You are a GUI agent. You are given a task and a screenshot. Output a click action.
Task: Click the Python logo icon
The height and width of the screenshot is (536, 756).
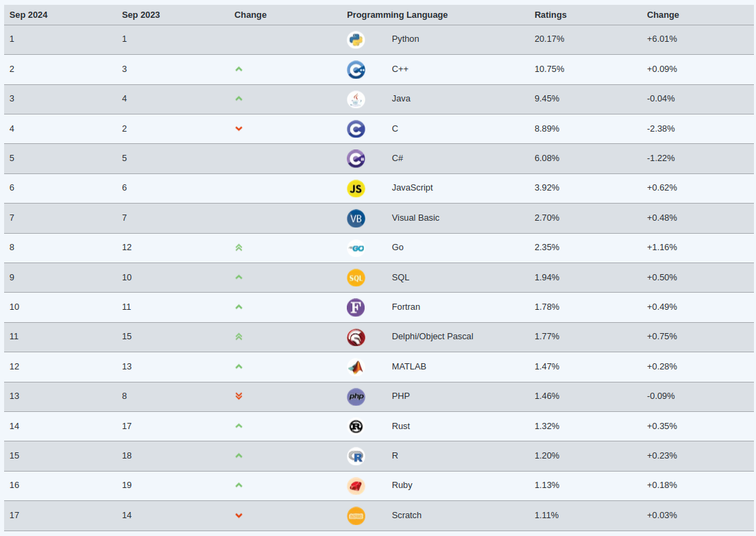tap(356, 40)
